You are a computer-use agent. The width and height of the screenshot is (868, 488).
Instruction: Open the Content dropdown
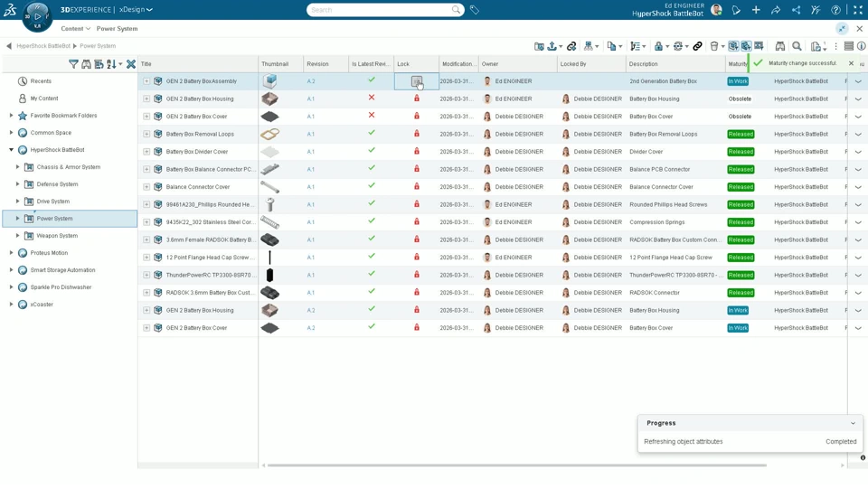coord(75,29)
